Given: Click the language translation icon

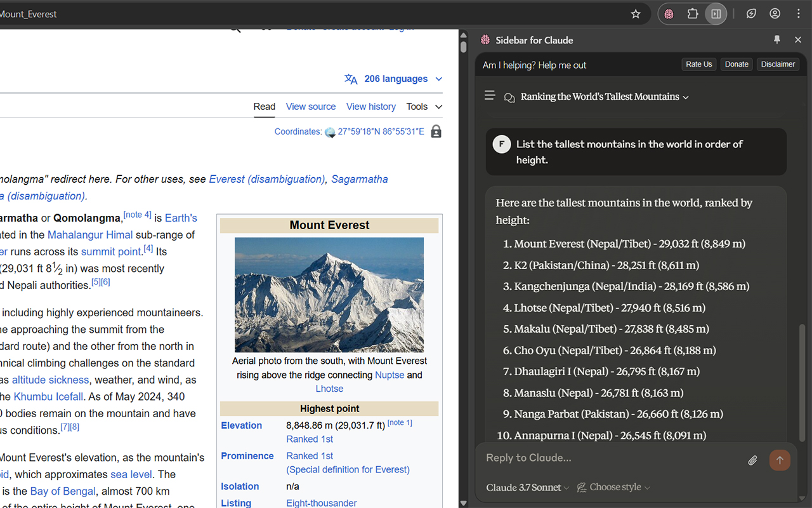Looking at the screenshot, I should coord(351,79).
